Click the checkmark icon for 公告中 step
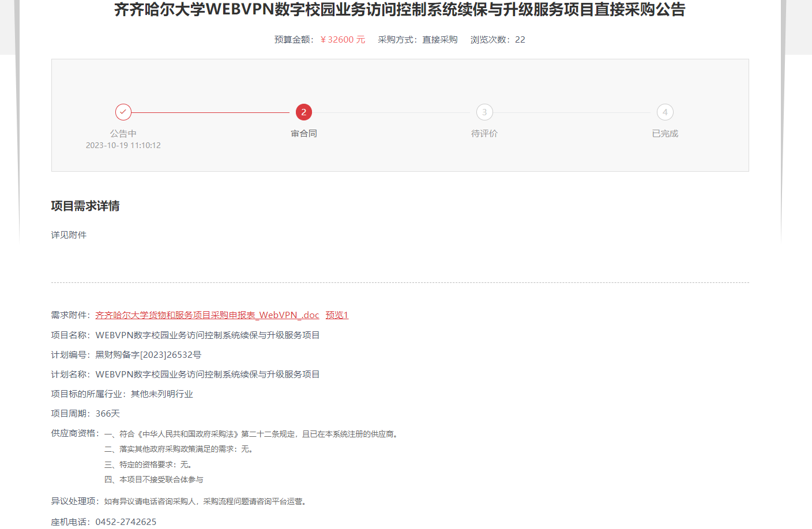812x529 pixels. coord(123,112)
